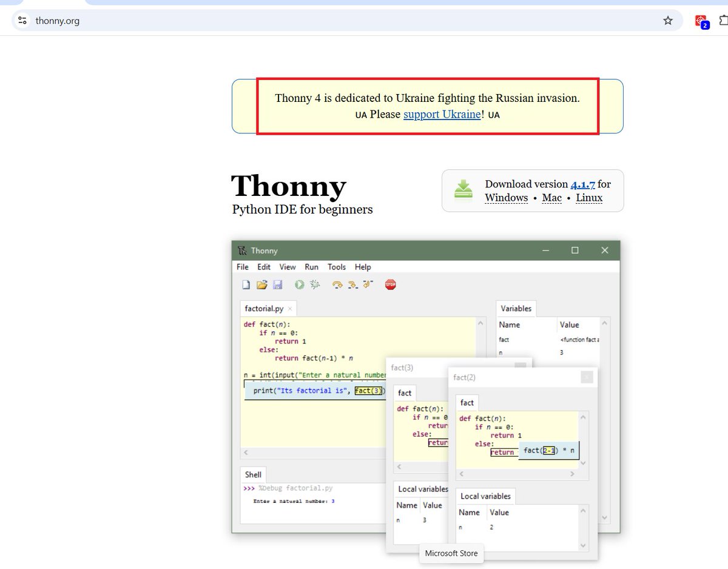
Task: Choose the Windows download link
Action: 507,198
